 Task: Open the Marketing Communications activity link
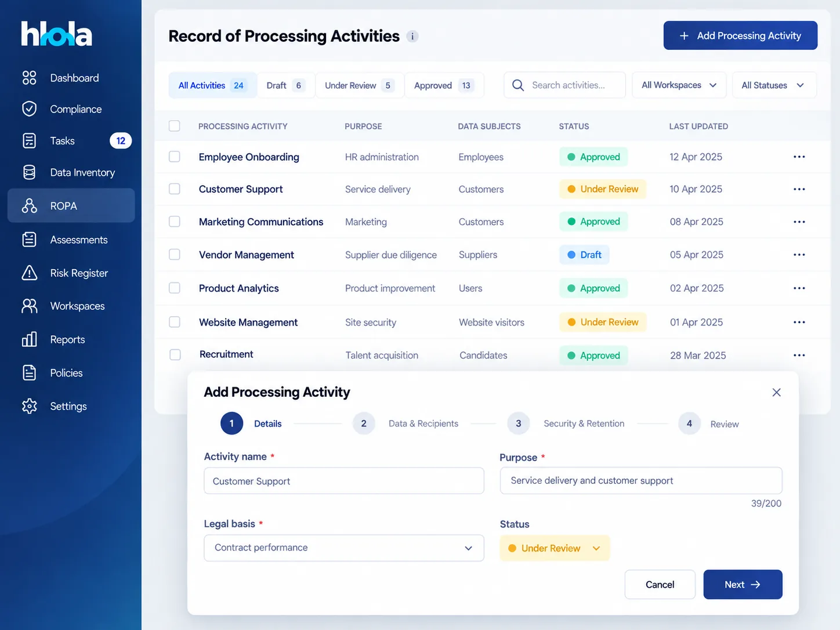point(261,222)
